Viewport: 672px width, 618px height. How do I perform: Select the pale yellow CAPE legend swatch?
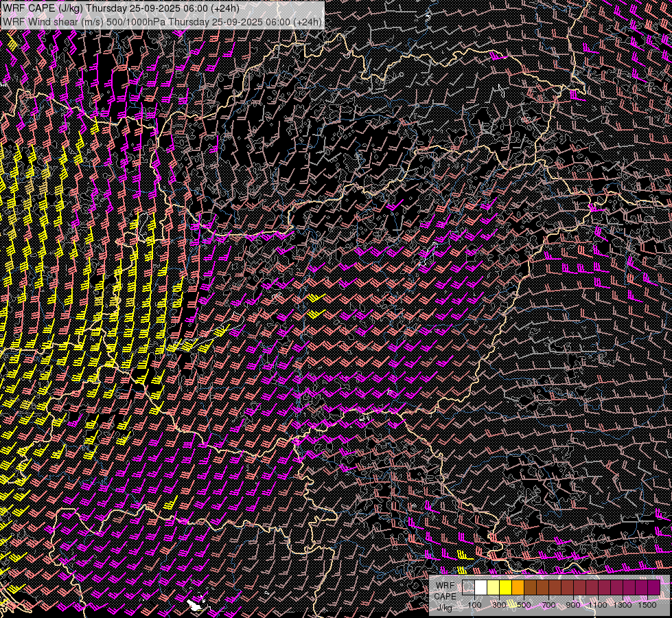coord(493,587)
